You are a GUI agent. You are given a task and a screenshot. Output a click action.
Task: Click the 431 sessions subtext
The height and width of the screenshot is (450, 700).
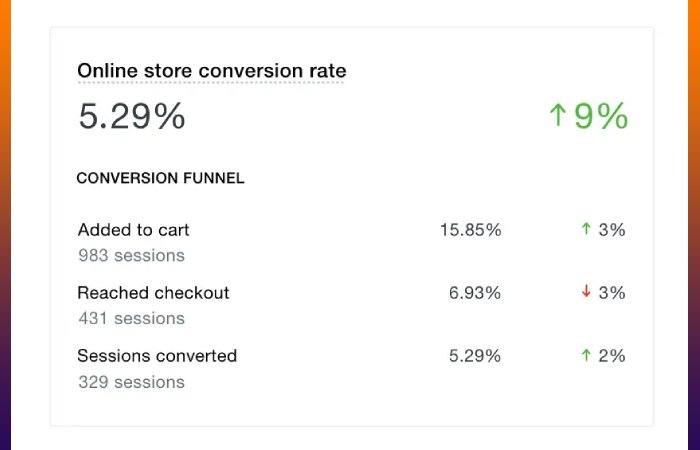(131, 318)
